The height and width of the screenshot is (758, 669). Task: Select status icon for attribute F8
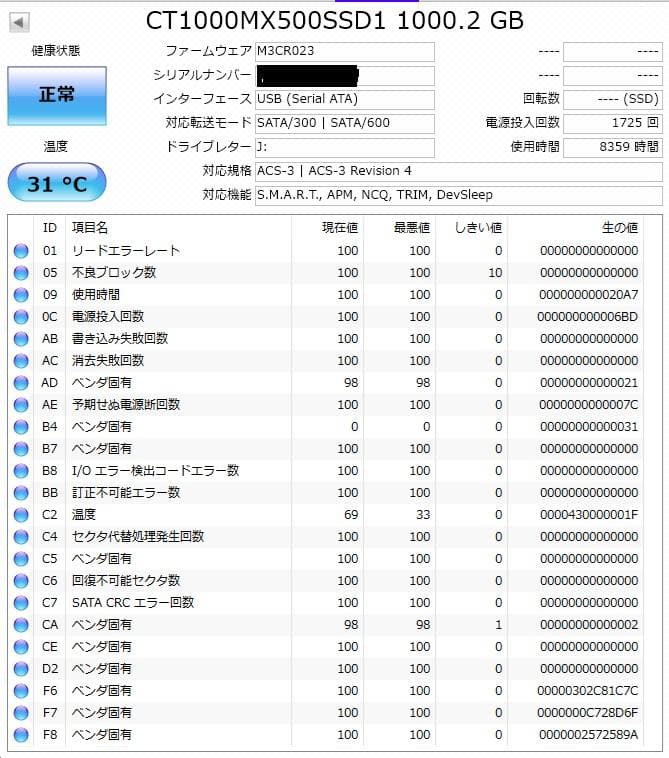pyautogui.click(x=21, y=735)
